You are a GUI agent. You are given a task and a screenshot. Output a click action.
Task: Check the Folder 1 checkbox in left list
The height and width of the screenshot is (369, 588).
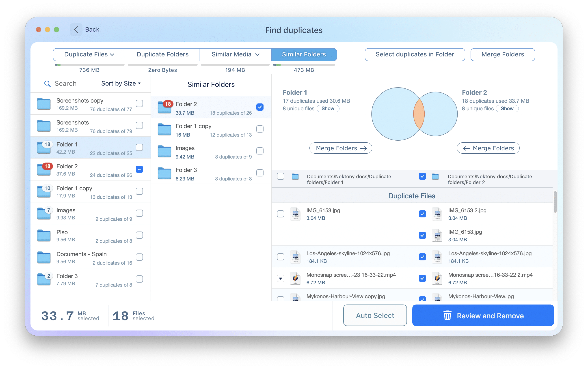tap(139, 148)
